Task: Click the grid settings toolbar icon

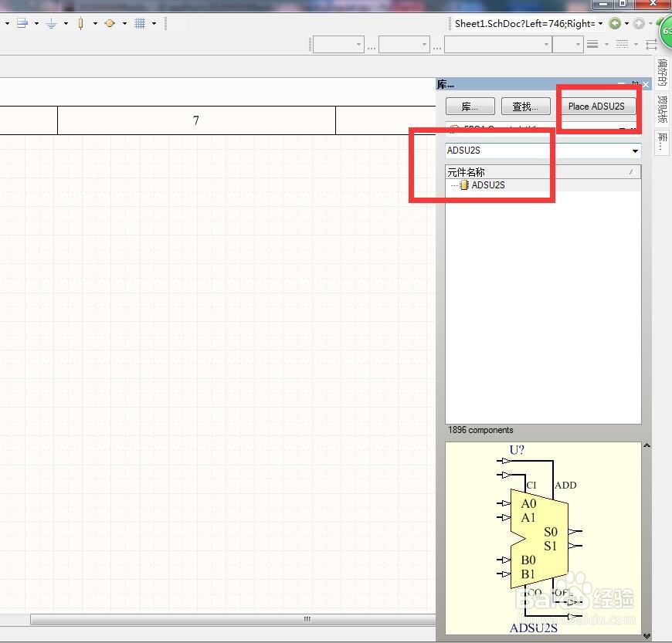Action: (x=140, y=23)
